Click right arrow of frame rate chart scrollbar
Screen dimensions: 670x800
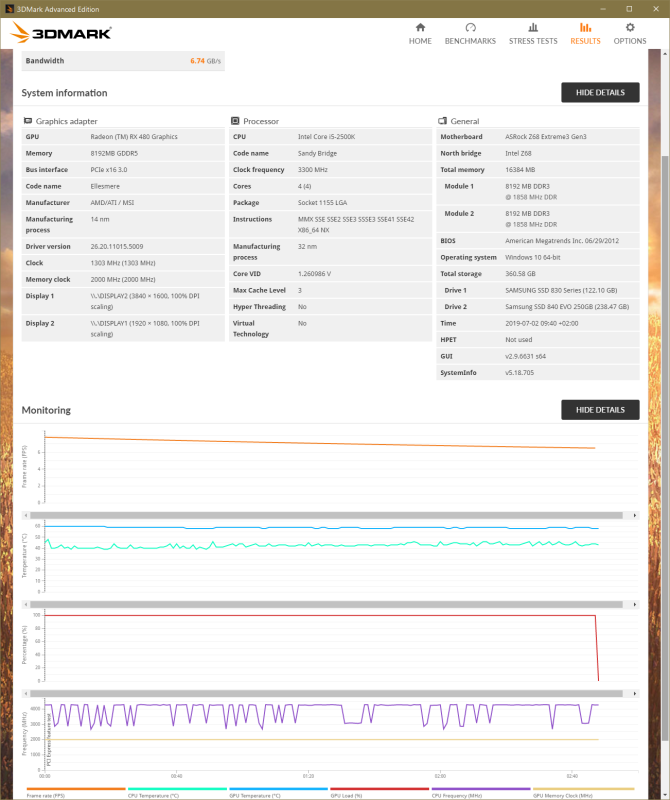coord(635,515)
